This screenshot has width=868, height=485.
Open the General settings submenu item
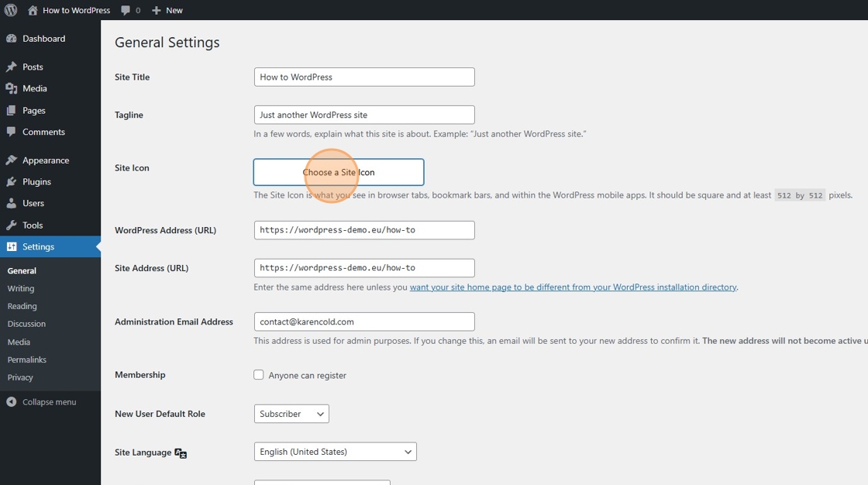click(22, 270)
